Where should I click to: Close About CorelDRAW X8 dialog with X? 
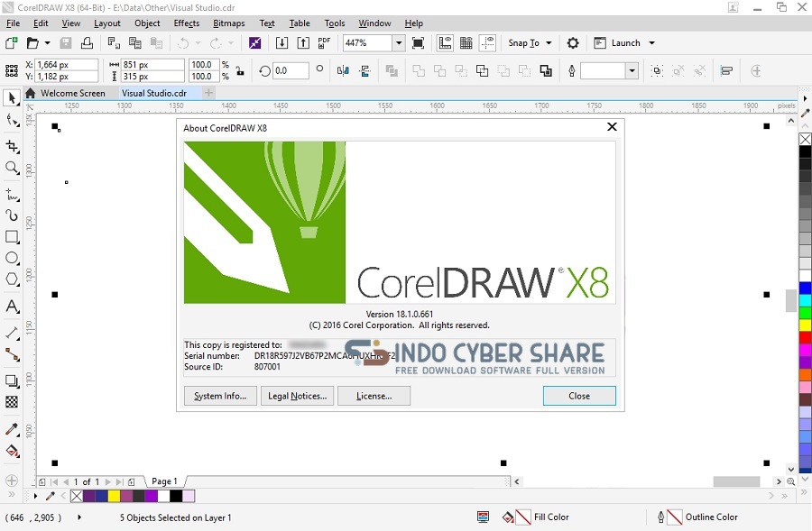coord(612,127)
